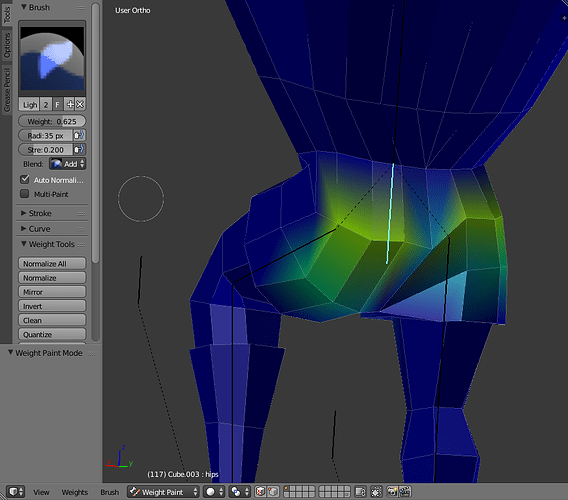
Task: Click the Normalize button
Action: coord(52,278)
